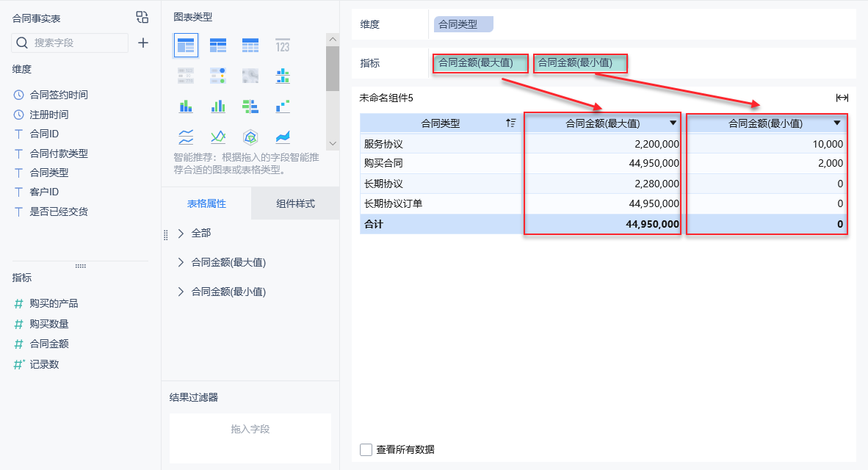Choose the contrast bar chart type
The image size is (868, 470).
(250, 106)
